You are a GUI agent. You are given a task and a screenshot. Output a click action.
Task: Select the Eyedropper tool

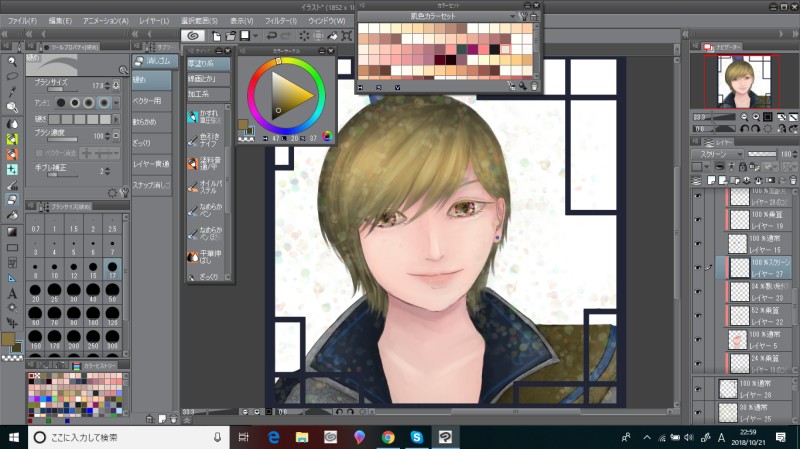pos(12,92)
